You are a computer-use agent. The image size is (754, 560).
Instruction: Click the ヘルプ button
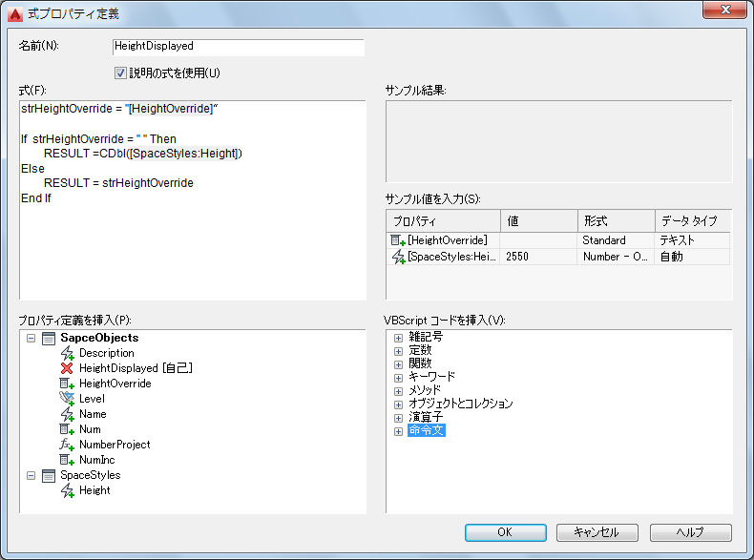pyautogui.click(x=690, y=532)
